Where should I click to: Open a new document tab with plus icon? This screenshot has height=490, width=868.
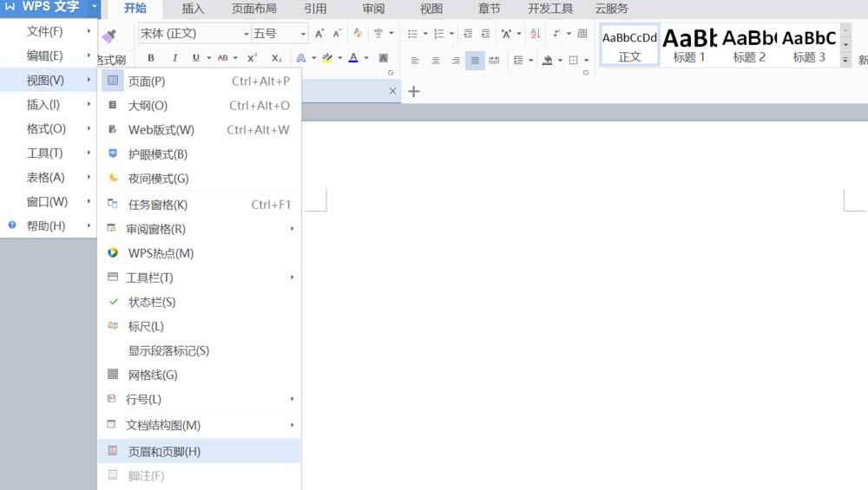[414, 91]
